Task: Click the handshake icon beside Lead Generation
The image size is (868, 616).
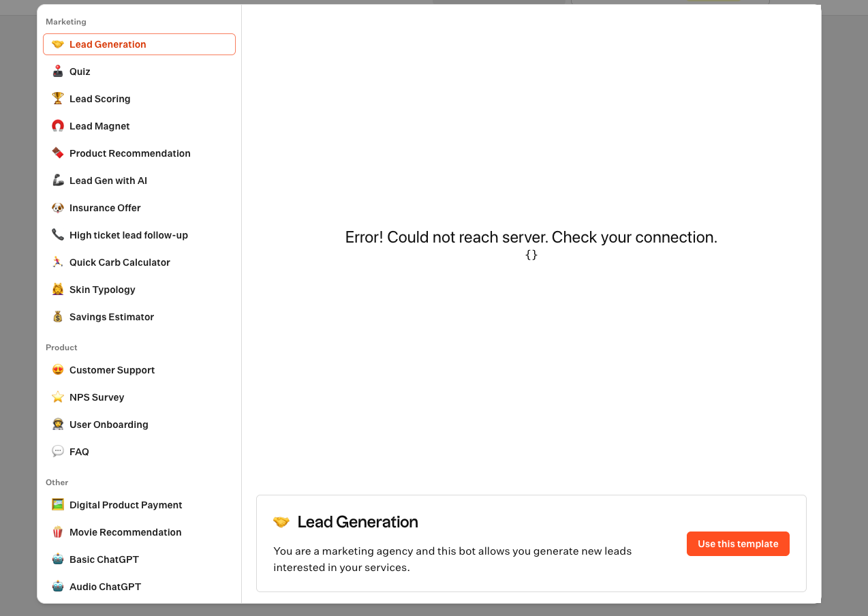Action: point(58,44)
